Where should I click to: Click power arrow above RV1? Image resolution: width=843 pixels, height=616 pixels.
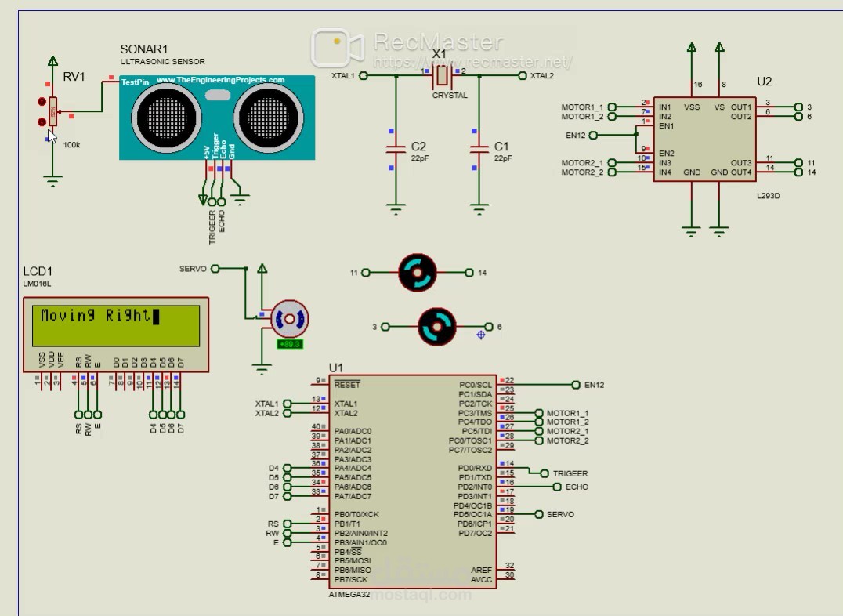pyautogui.click(x=52, y=60)
